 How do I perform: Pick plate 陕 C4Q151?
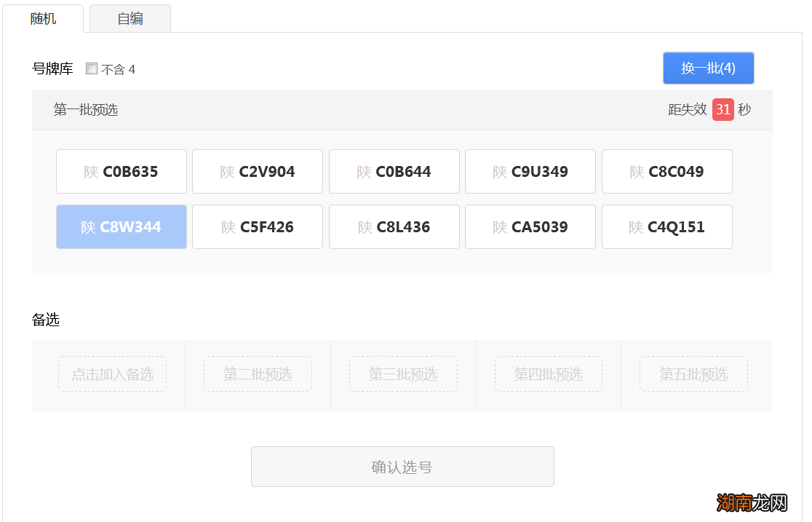tap(667, 227)
